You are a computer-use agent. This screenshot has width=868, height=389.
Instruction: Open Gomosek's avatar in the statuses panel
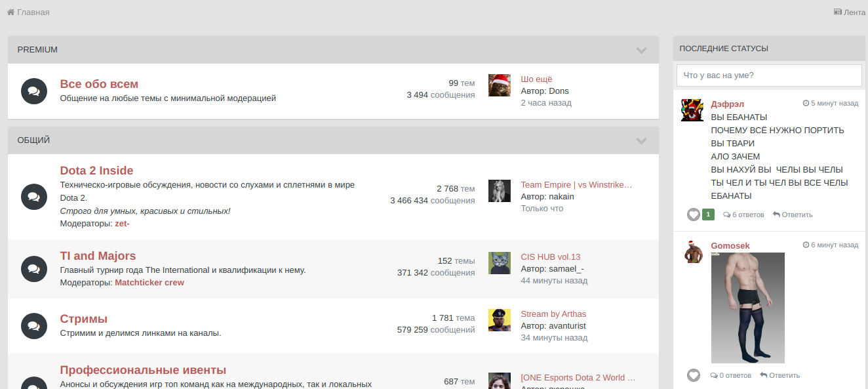tap(692, 252)
